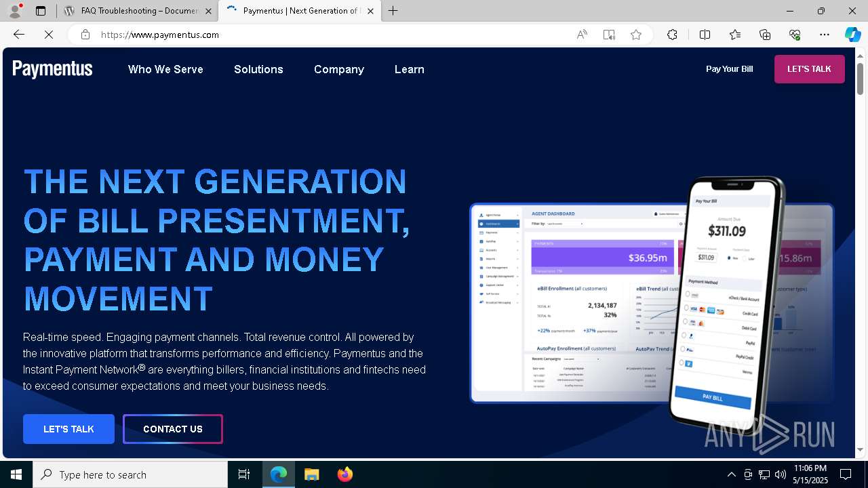Toggle the Split screen icon
This screenshot has width=868, height=488.
click(x=705, y=35)
